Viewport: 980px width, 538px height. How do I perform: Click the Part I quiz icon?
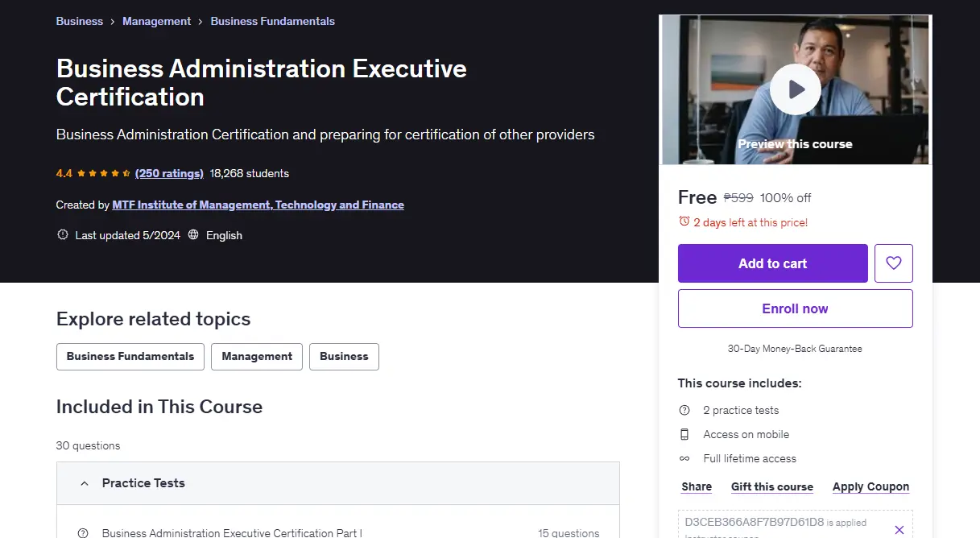coord(83,533)
